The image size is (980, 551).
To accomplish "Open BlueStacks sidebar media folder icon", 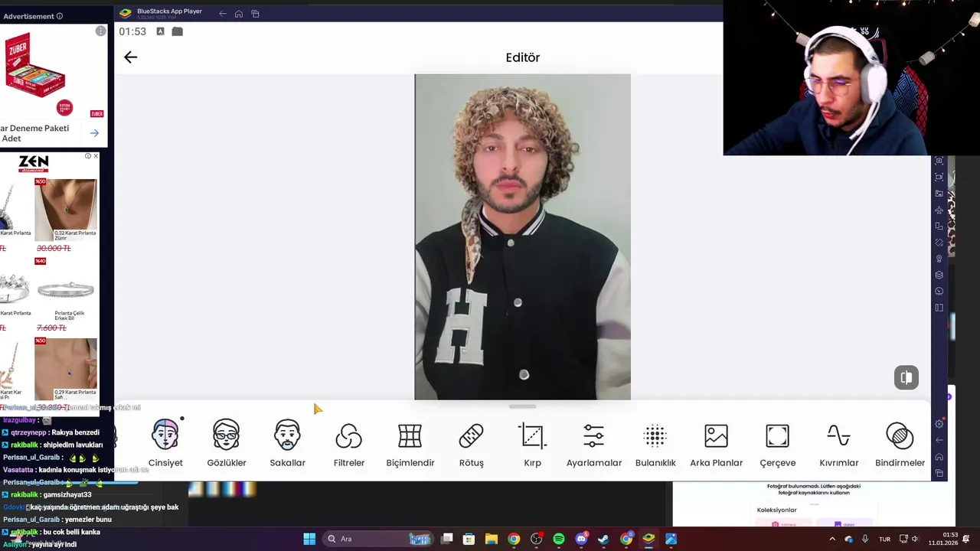I will point(939,194).
